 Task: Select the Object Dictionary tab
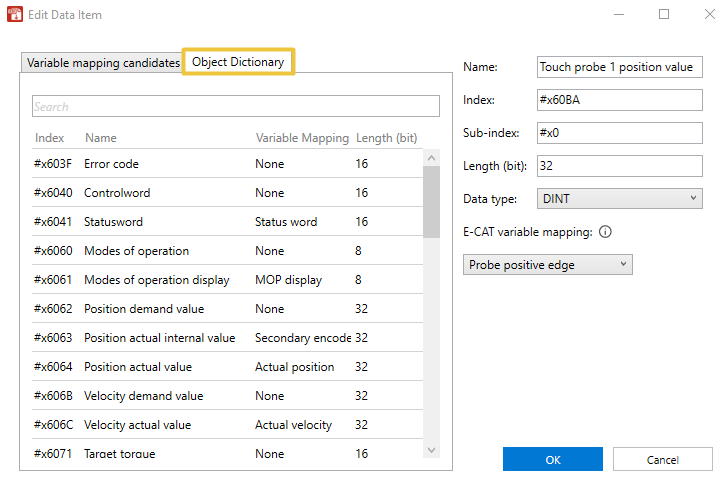[x=238, y=62]
